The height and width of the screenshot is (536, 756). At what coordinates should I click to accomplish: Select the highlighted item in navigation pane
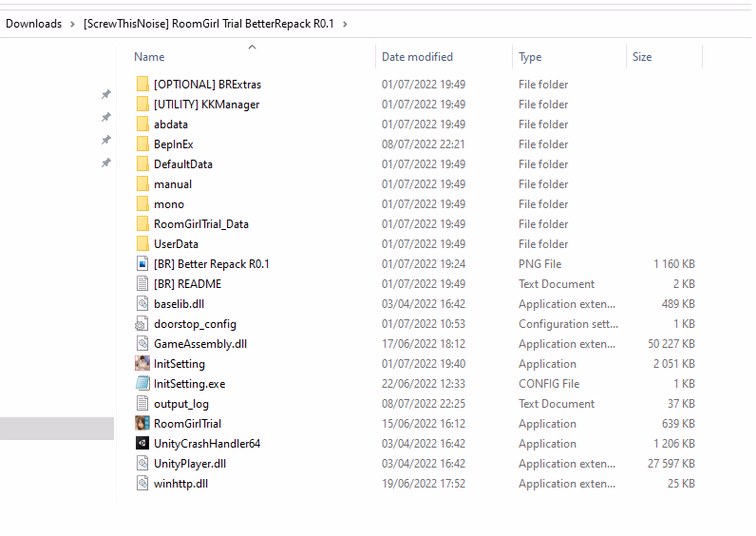(x=57, y=429)
